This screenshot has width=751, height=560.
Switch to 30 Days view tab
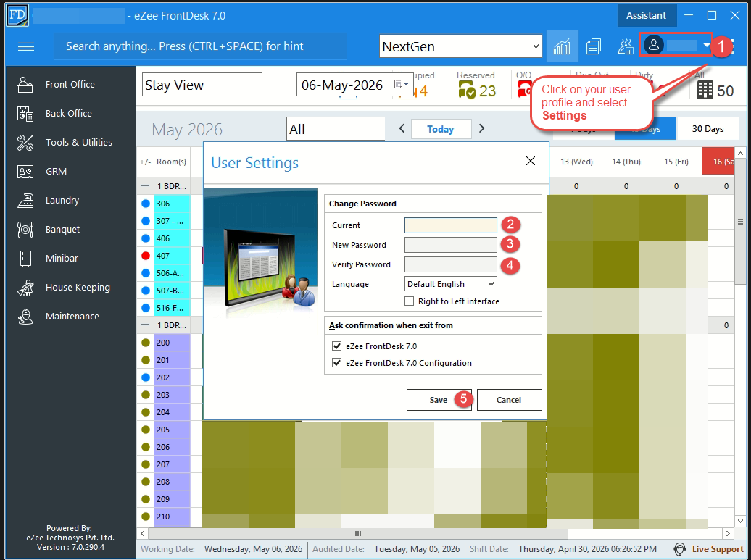click(708, 129)
